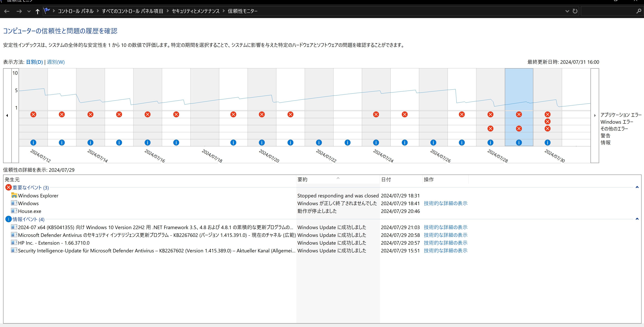Screen dimensions: 644x327
Task: Click information icon for 2024/07/16
Action: tap(147, 142)
